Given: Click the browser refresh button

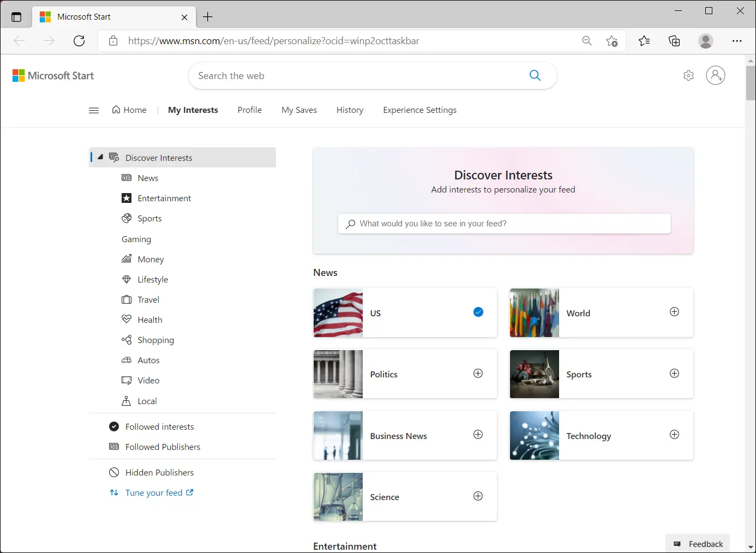Looking at the screenshot, I should coord(79,41).
